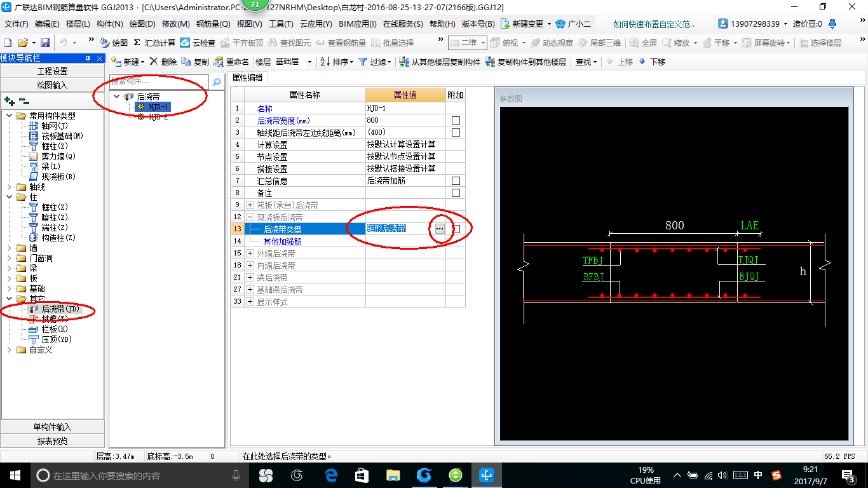Expand 基础梁后浇带 property group

point(250,290)
